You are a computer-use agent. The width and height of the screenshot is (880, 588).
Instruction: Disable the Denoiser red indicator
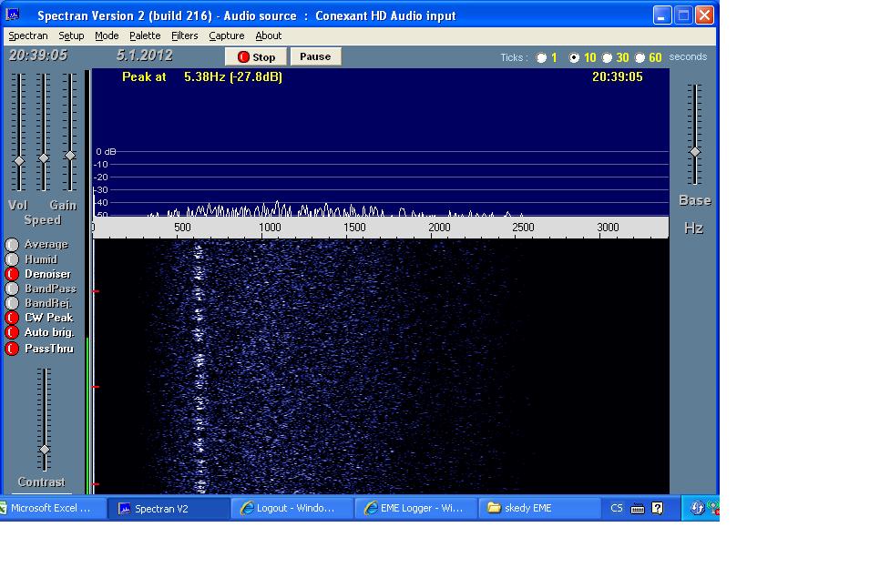[x=12, y=274]
